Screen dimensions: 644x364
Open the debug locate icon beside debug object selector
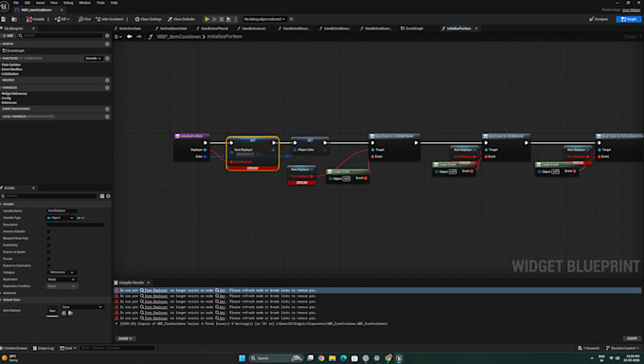292,19
